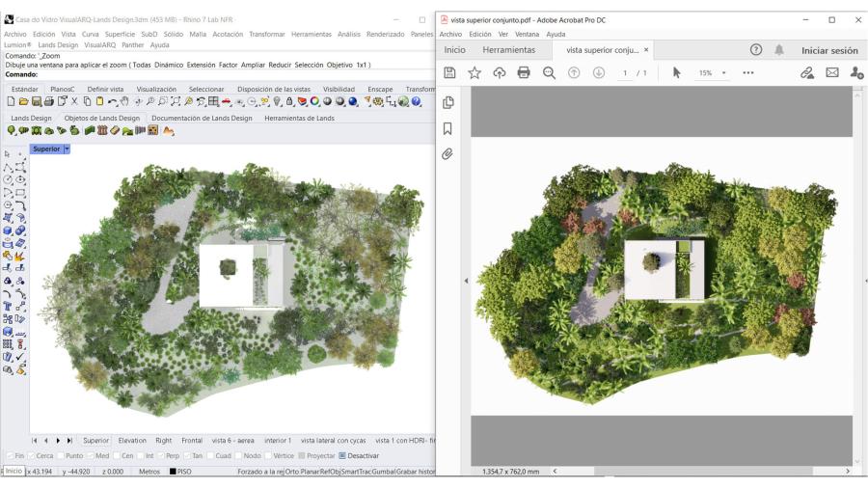Click the Acrobat help question mark icon
Image resolution: width=868 pixels, height=488 pixels.
click(x=756, y=49)
